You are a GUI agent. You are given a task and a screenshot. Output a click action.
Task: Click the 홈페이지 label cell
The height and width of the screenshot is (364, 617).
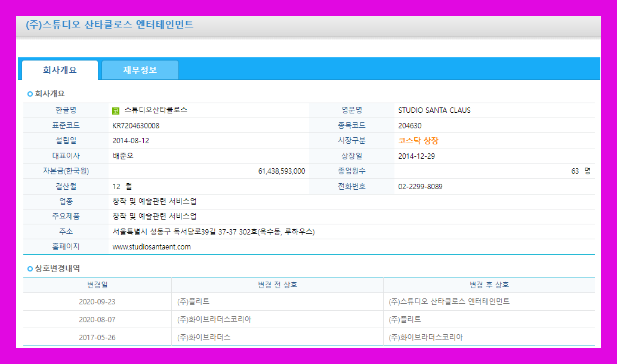point(66,246)
